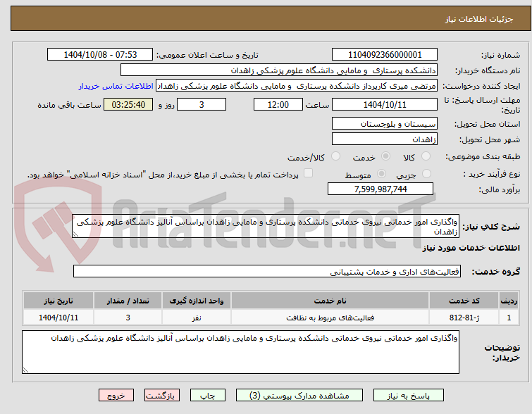Click the days remaining field showing 3
532x414 pixels.
point(202,104)
